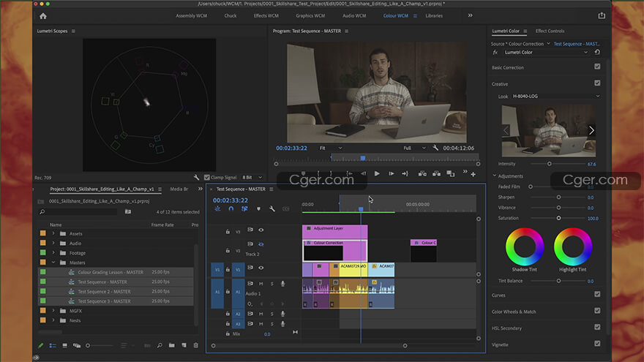Click the Quick Export share icon

(602, 15)
